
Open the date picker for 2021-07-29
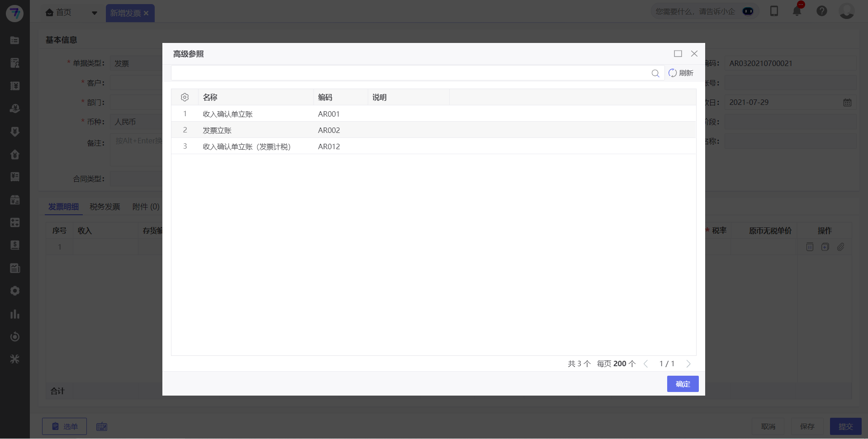[847, 102]
